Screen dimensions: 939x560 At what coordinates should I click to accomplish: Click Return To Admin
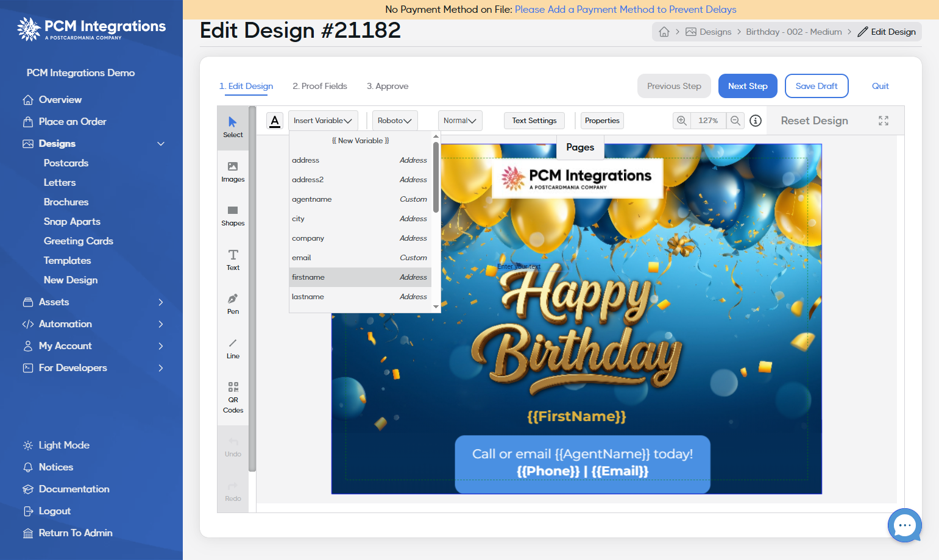tap(75, 533)
